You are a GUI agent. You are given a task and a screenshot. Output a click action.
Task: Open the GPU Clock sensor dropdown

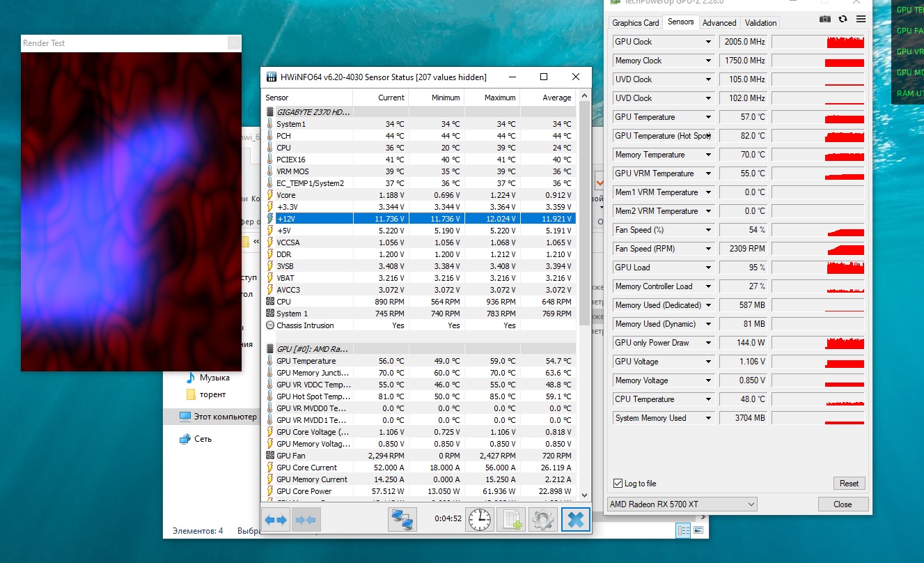708,42
